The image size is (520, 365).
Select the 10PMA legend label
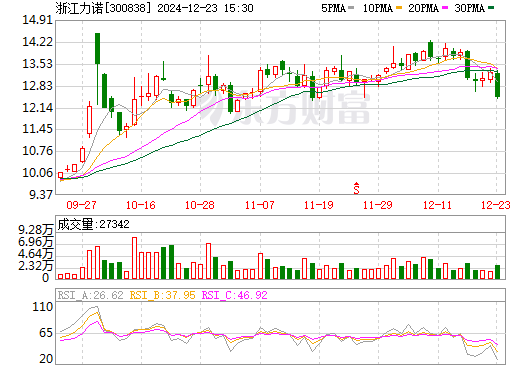(x=378, y=8)
